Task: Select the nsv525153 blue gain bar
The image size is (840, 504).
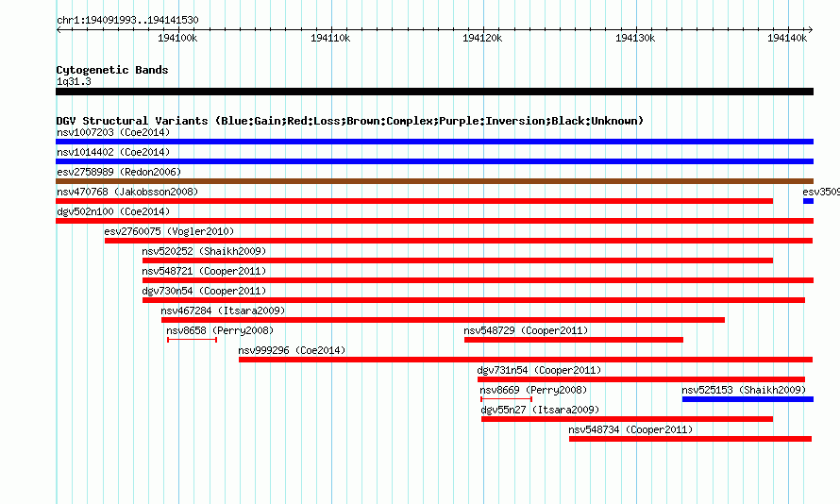Action: (748, 399)
